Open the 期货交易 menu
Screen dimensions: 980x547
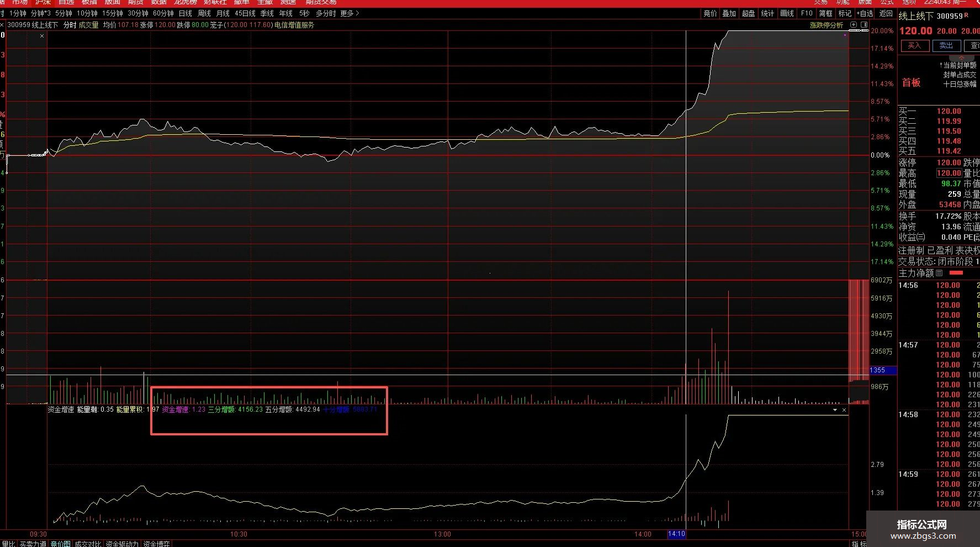coord(321,3)
